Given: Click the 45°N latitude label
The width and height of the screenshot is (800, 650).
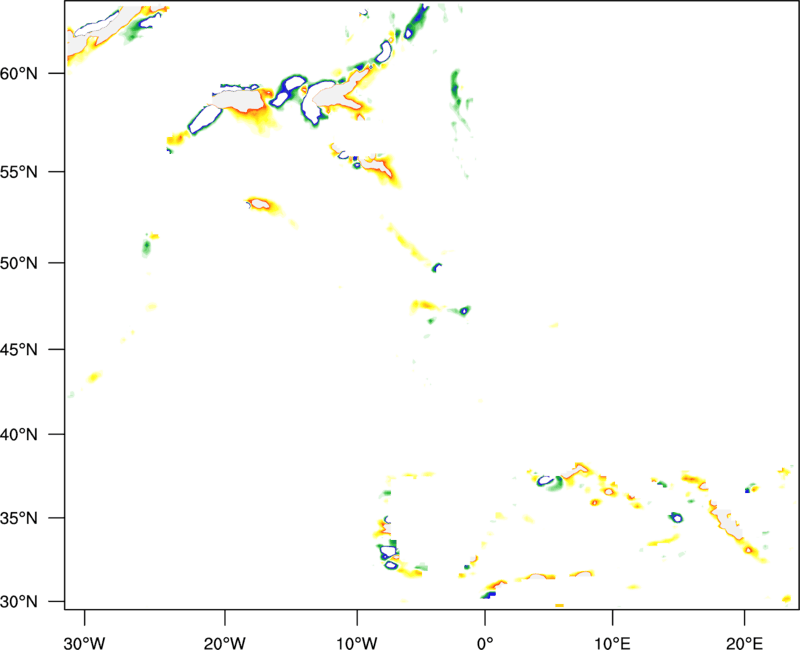Looking at the screenshot, I should [18, 350].
